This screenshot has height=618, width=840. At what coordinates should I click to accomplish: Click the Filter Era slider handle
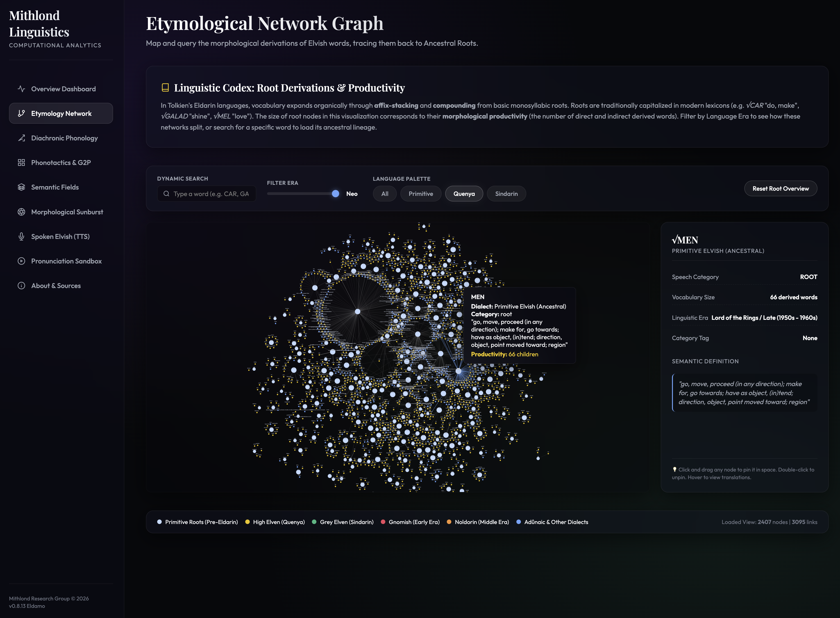[335, 194]
